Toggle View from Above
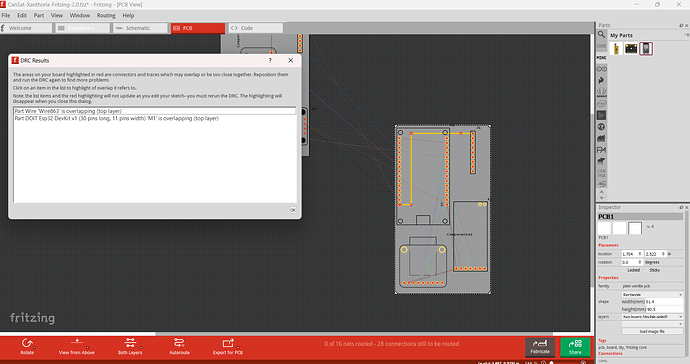Image resolution: width=690 pixels, height=364 pixels. pyautogui.click(x=77, y=346)
